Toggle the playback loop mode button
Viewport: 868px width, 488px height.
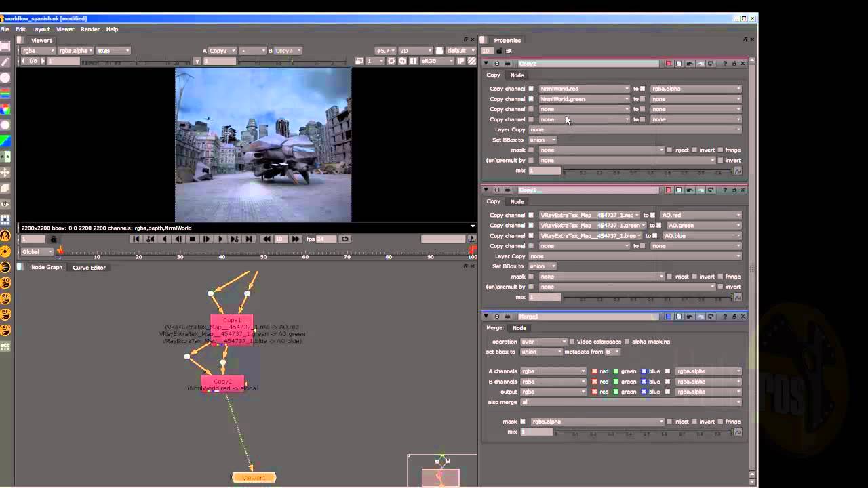(344, 239)
